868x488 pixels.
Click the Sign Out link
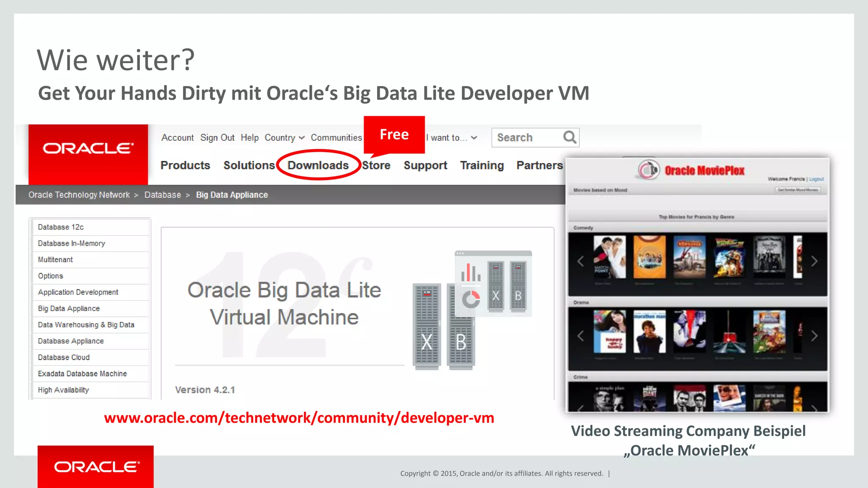(217, 138)
